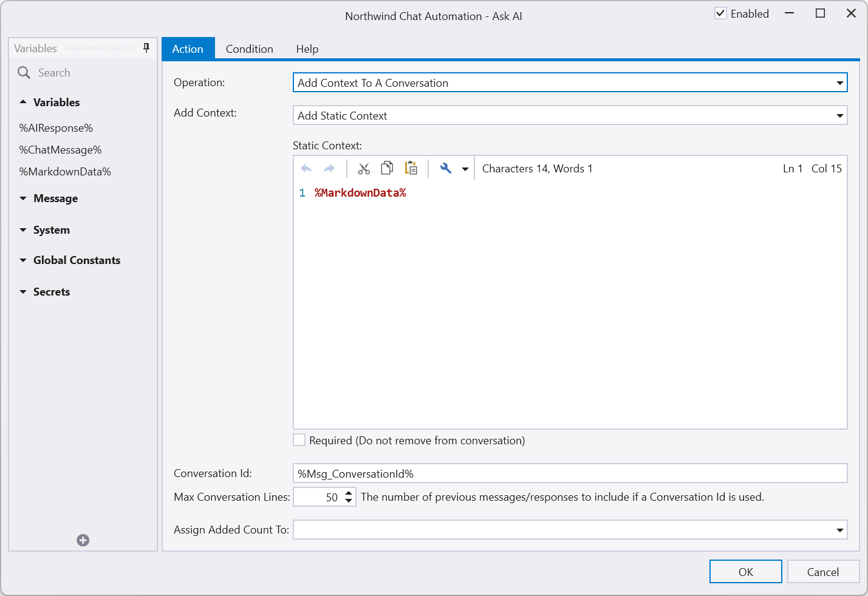Viewport: 868px width, 596px height.
Task: Select the %ChatMessage% variable
Action: (x=60, y=150)
